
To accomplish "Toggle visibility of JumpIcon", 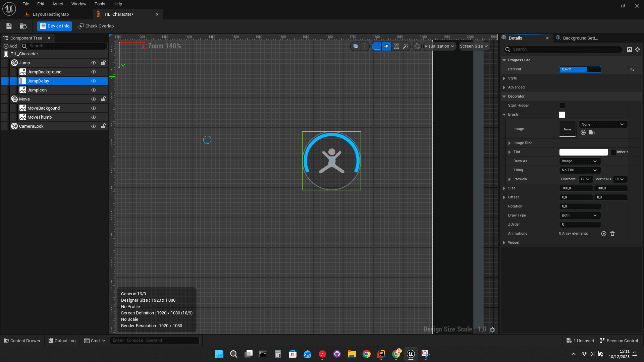I will [x=94, y=90].
